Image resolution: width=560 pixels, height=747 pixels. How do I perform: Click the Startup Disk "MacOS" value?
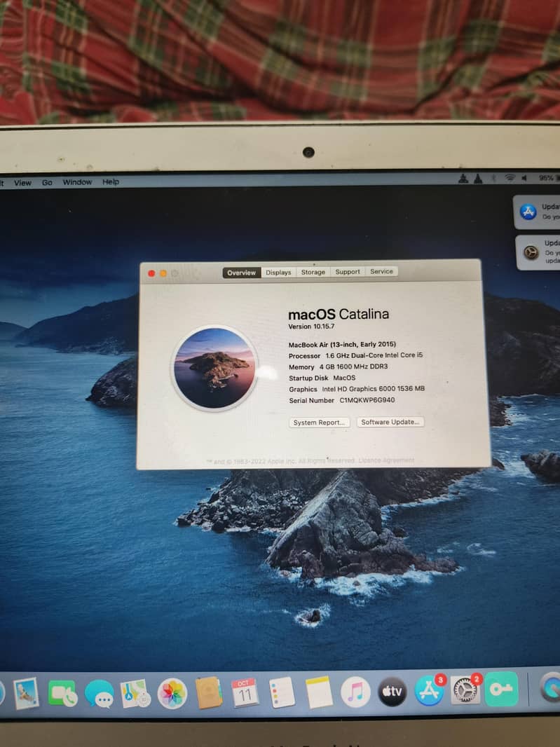(344, 378)
